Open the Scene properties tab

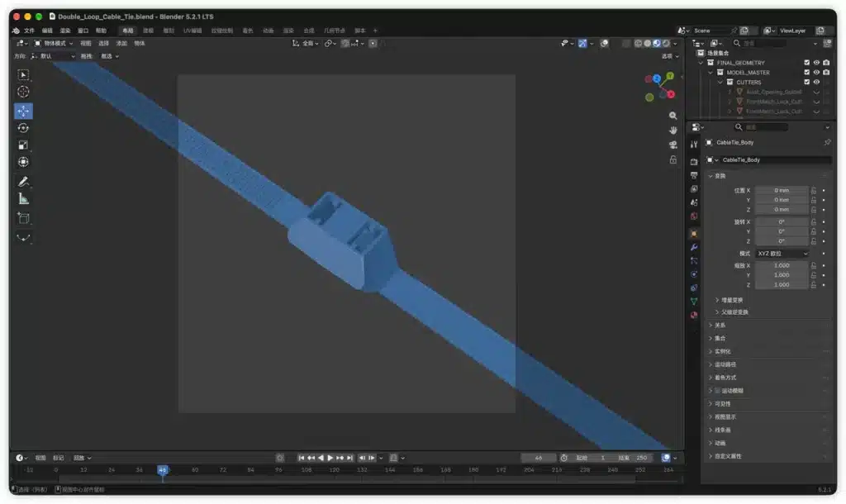pyautogui.click(x=694, y=202)
